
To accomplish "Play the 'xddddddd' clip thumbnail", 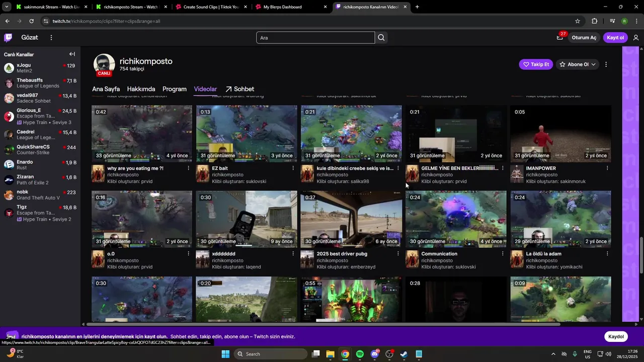I will tap(247, 219).
